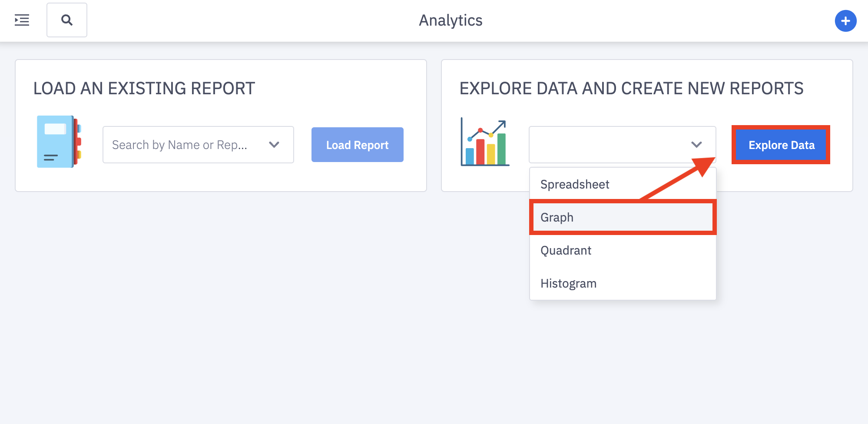Click the bar chart analytics icon
868x424 pixels.
tap(485, 142)
